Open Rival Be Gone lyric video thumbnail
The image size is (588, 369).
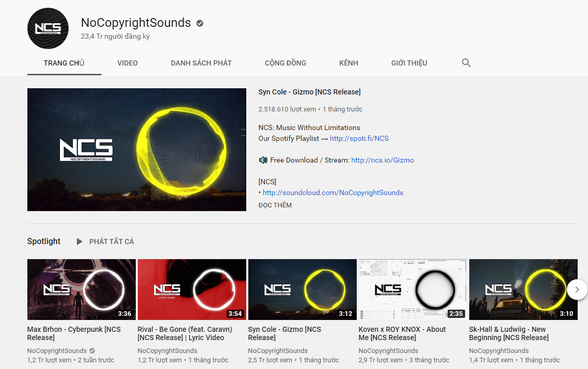[192, 290]
